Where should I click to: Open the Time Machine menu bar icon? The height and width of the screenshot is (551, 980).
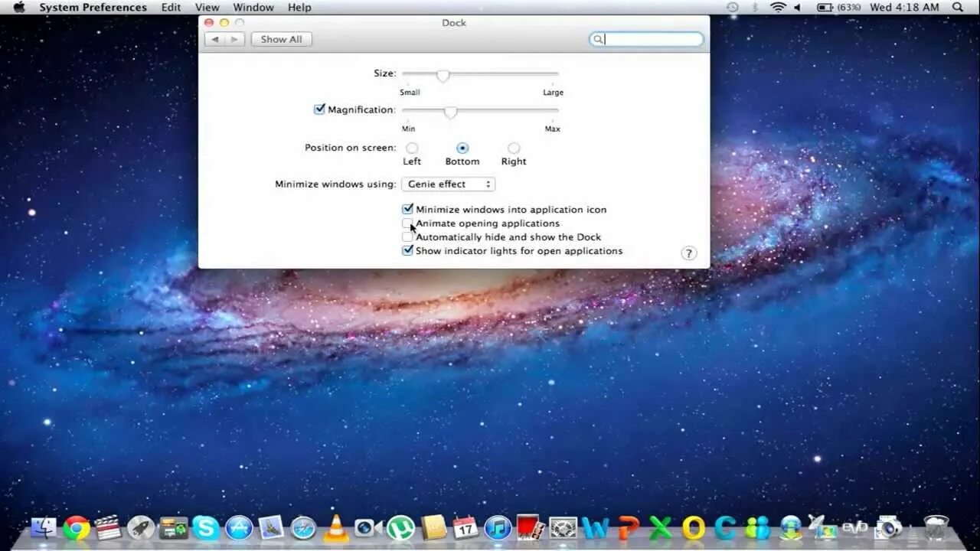[733, 7]
